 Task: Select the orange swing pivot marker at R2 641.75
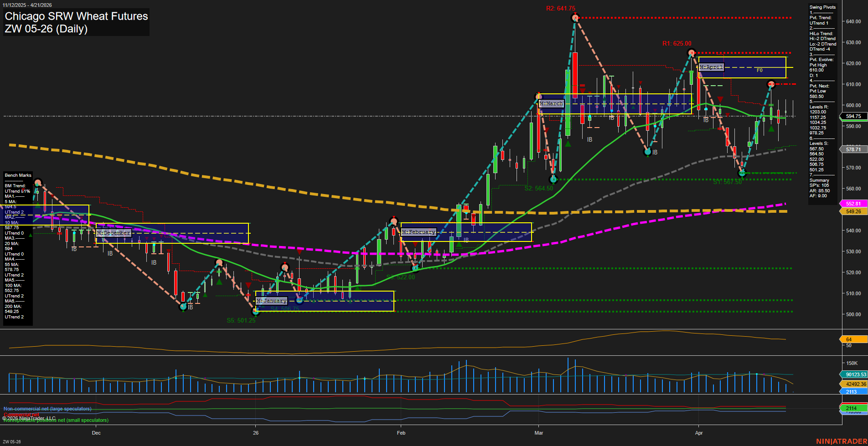click(574, 17)
